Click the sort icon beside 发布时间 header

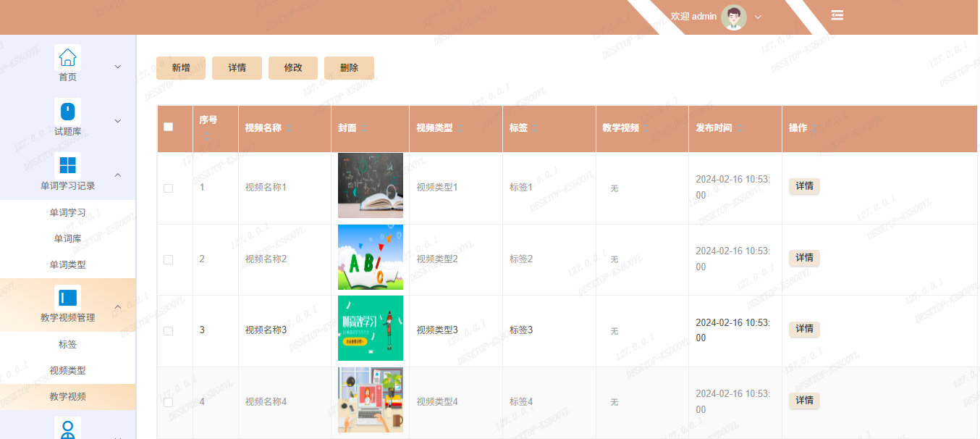[x=740, y=128]
